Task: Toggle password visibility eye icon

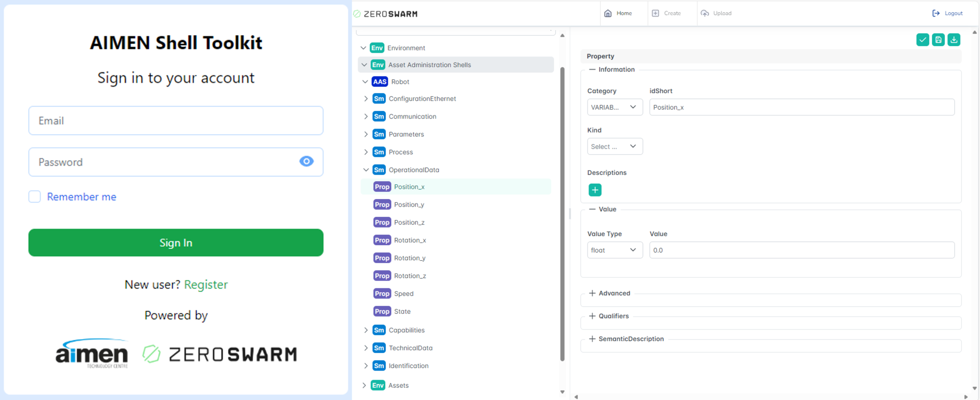Action: tap(306, 161)
